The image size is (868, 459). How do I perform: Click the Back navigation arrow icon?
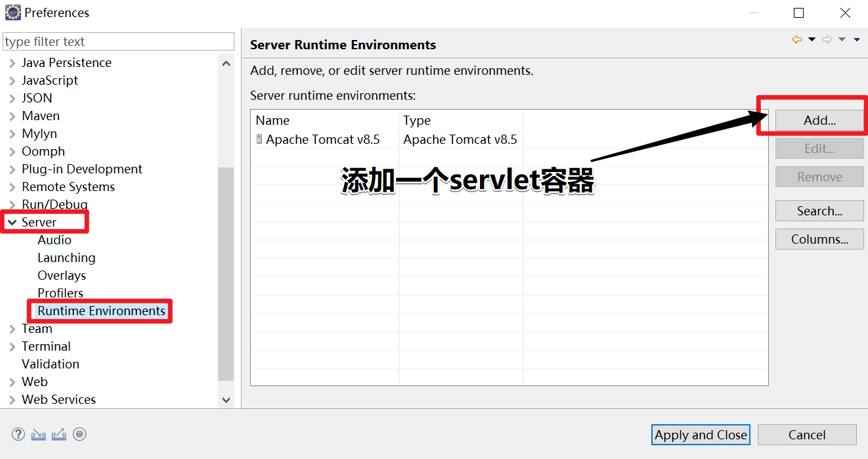pos(797,39)
